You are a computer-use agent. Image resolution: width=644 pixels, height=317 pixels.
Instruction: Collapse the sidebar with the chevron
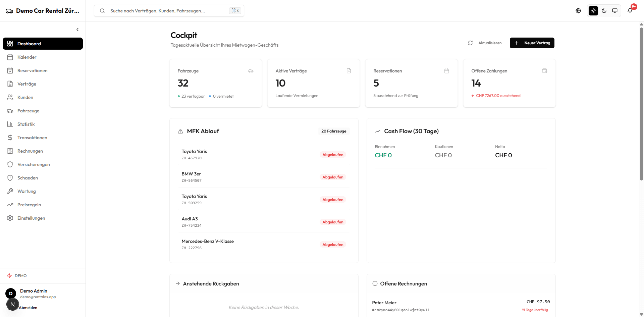[x=77, y=30]
